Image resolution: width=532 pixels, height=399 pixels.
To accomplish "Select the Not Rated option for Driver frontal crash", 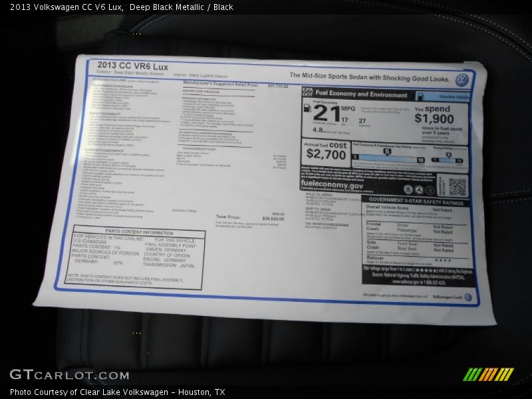I will pyautogui.click(x=442, y=227).
